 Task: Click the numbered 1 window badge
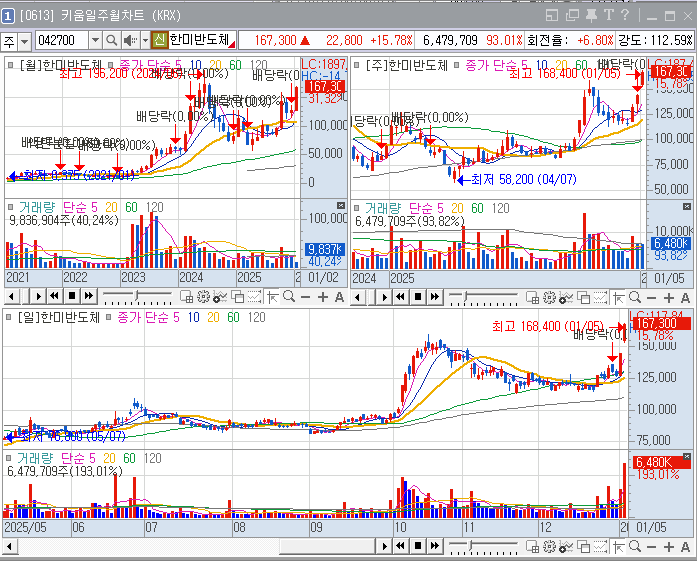coord(8,16)
